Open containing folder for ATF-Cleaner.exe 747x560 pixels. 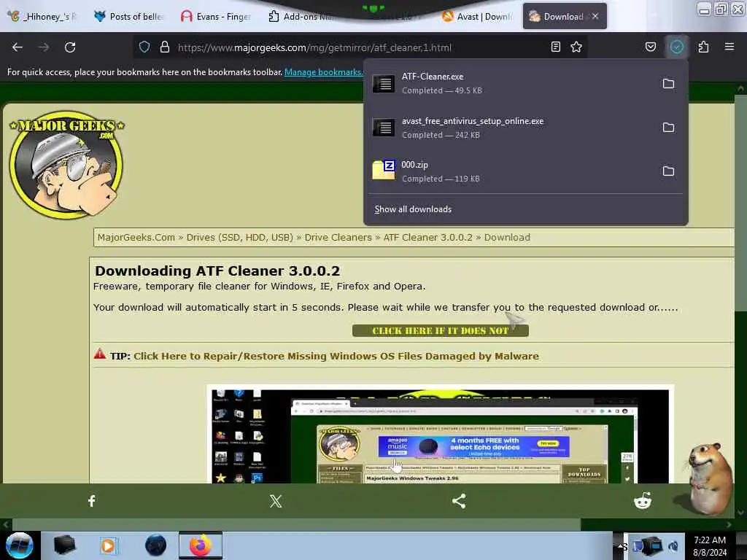coord(668,84)
